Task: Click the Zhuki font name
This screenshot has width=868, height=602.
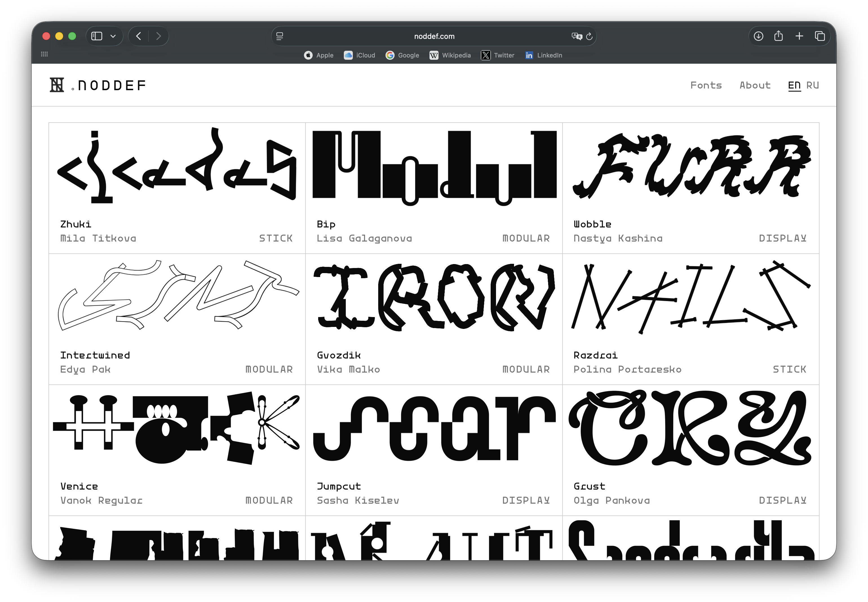Action: [76, 224]
